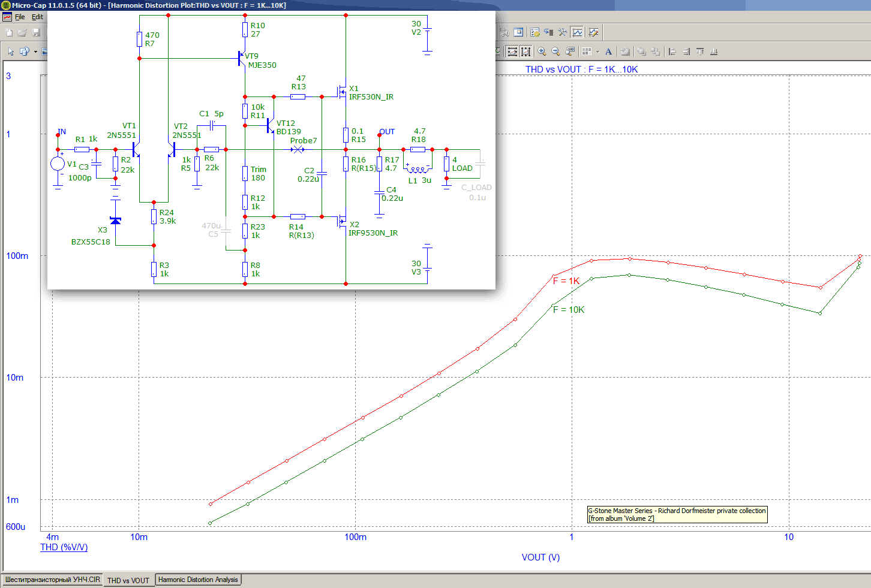Click the plot title THD vs VOUT : F = 1K...10K
Viewport: 871px width, 588px height.
[x=582, y=70]
